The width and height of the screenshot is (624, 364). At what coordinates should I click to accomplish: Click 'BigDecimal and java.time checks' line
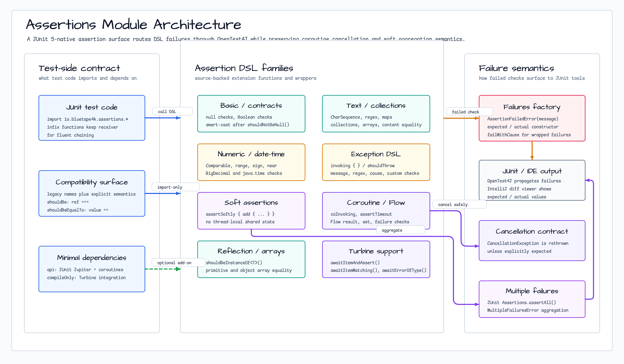pyautogui.click(x=244, y=173)
